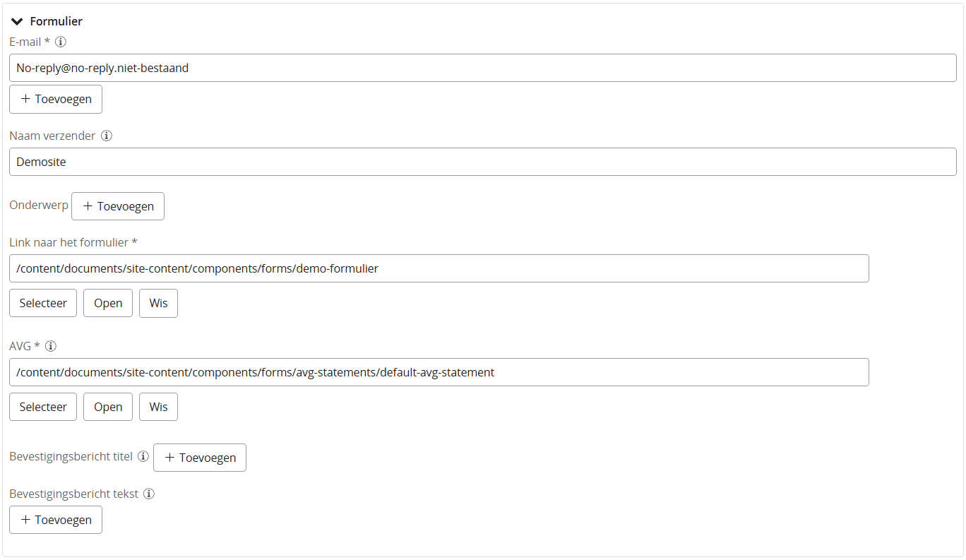Add another E-mail with Toevoegen button

[x=56, y=99]
